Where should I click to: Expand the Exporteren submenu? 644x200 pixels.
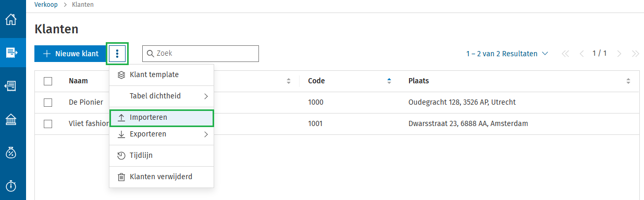[162, 134]
